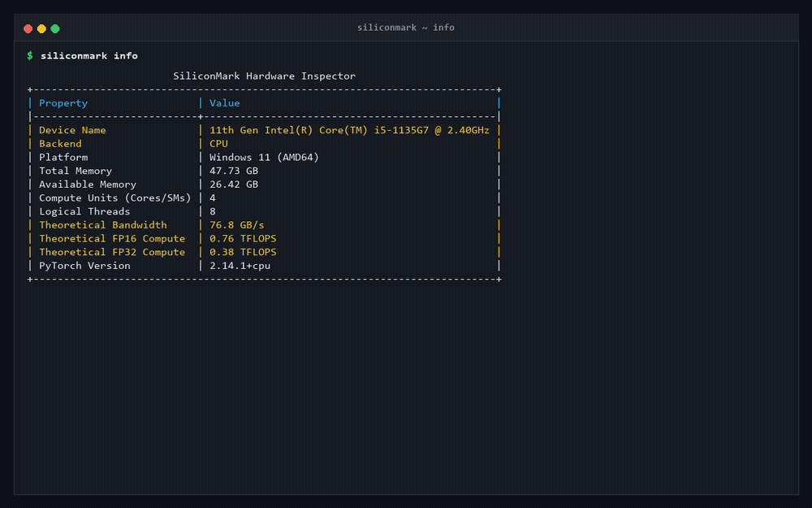This screenshot has width=812, height=508.
Task: Click the 'SiliconMark Hardware Inspector' heading
Action: 264,76
